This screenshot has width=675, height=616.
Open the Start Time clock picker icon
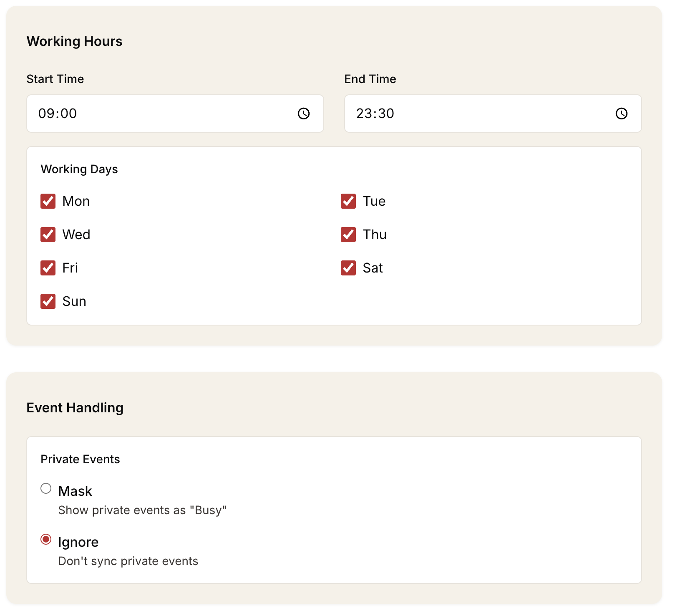pos(304,113)
